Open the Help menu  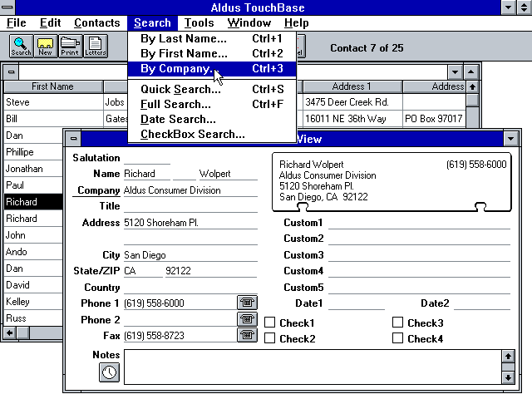pos(297,22)
